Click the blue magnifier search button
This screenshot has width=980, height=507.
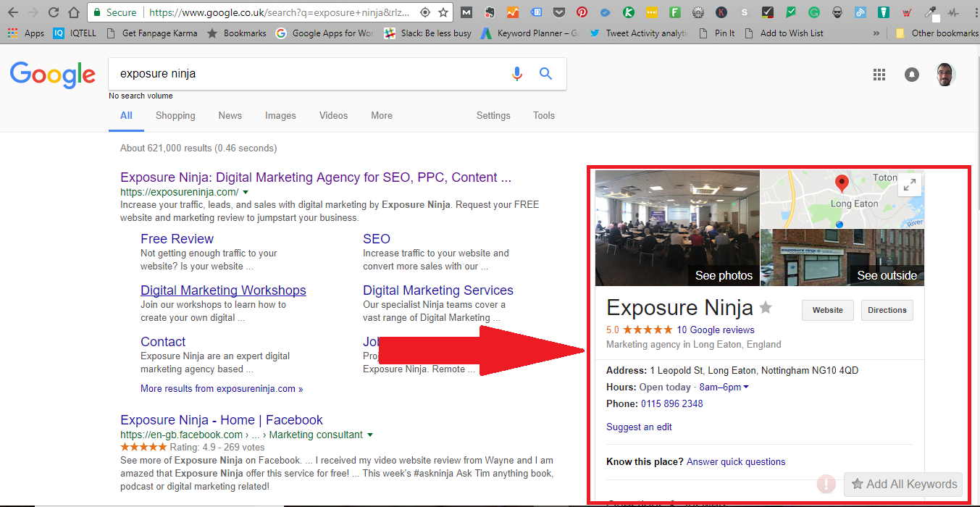[x=546, y=73]
